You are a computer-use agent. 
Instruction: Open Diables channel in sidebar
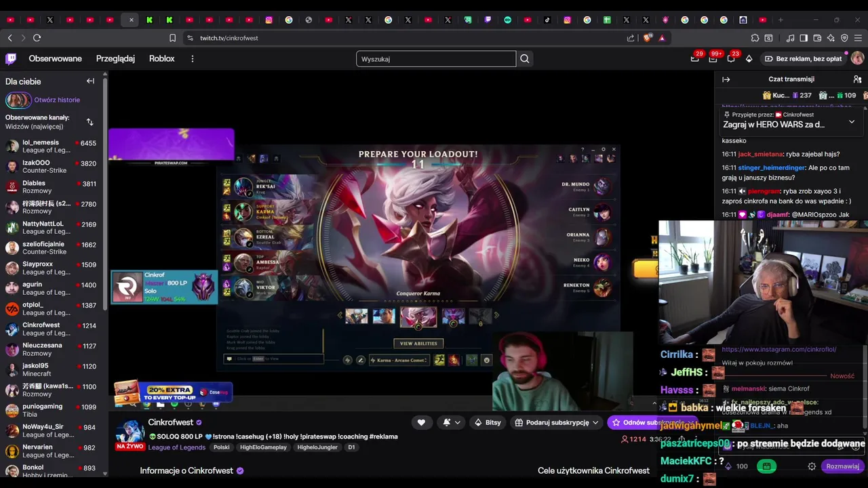(51, 187)
